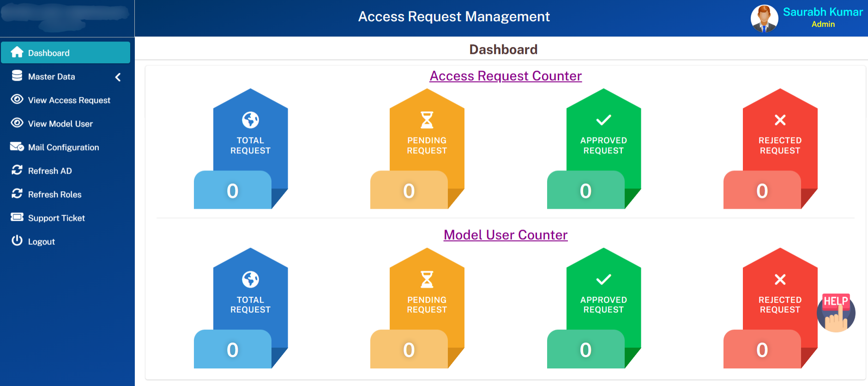This screenshot has height=386, width=868.
Task: Go to View Model User
Action: click(x=66, y=124)
